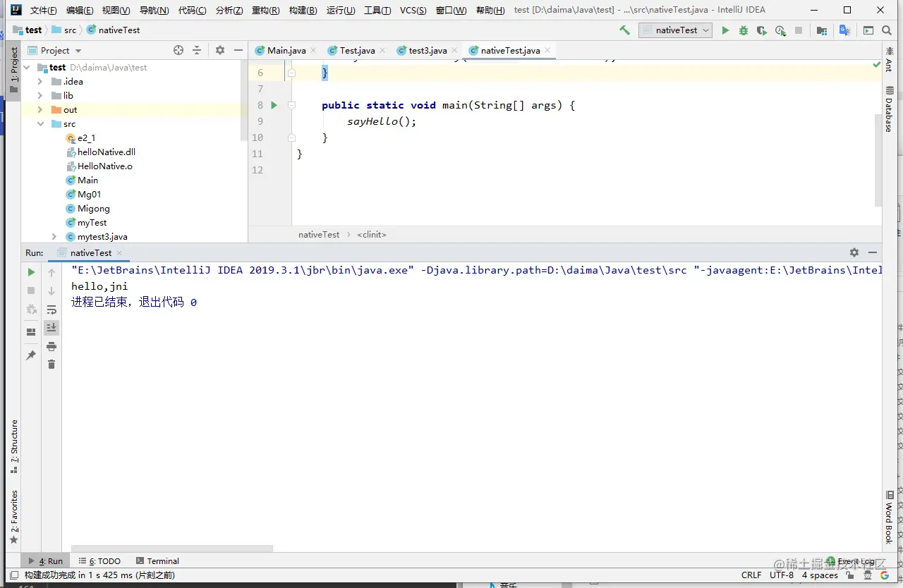This screenshot has width=903, height=588.
Task: Hide the Run tool window
Action: point(873,252)
